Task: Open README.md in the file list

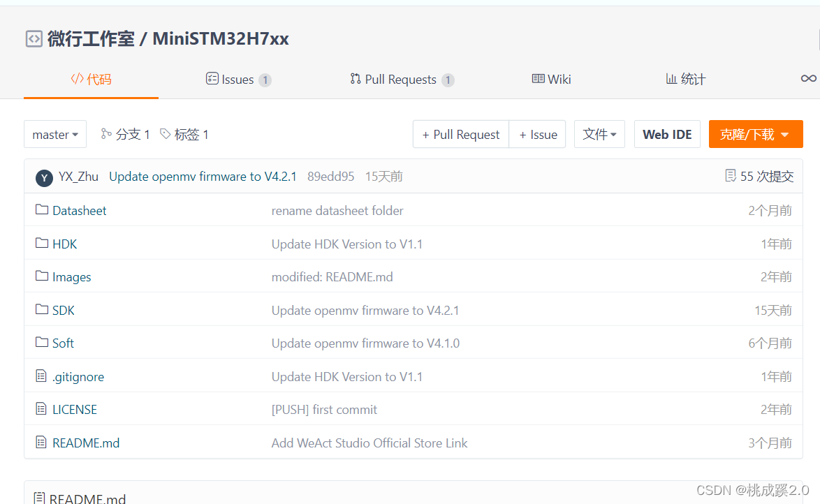Action: point(87,443)
